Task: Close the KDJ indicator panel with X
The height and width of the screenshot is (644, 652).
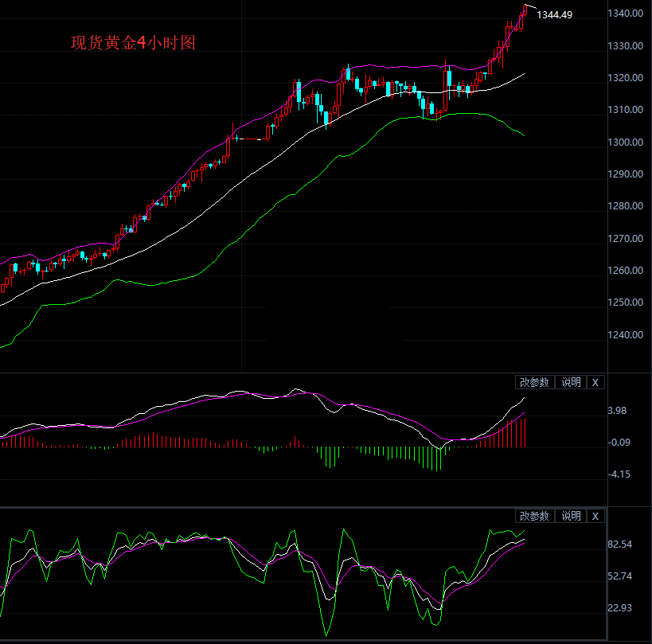Action: 595,516
